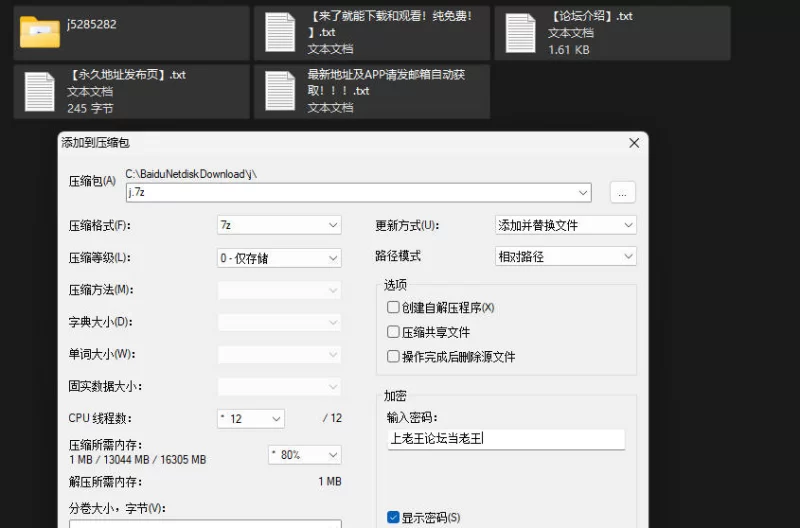Image resolution: width=800 pixels, height=528 pixels.
Task: Click the 245 字节 file size text
Action: pos(90,108)
